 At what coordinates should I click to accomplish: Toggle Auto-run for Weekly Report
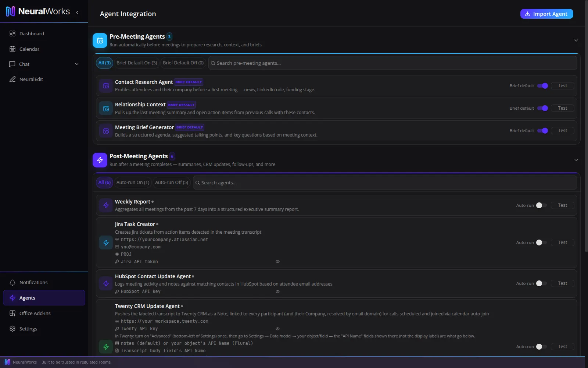point(541,205)
